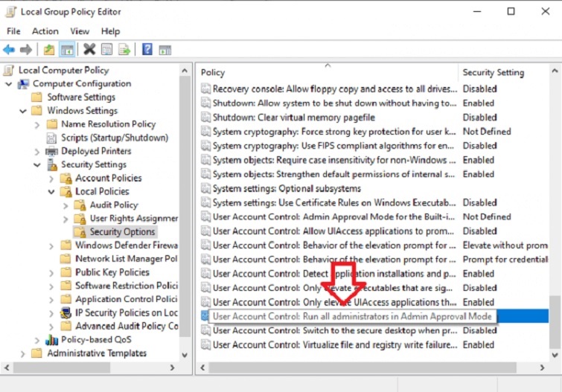562x392 pixels.
Task: Expand the Account Policies tree node
Action: pos(51,178)
